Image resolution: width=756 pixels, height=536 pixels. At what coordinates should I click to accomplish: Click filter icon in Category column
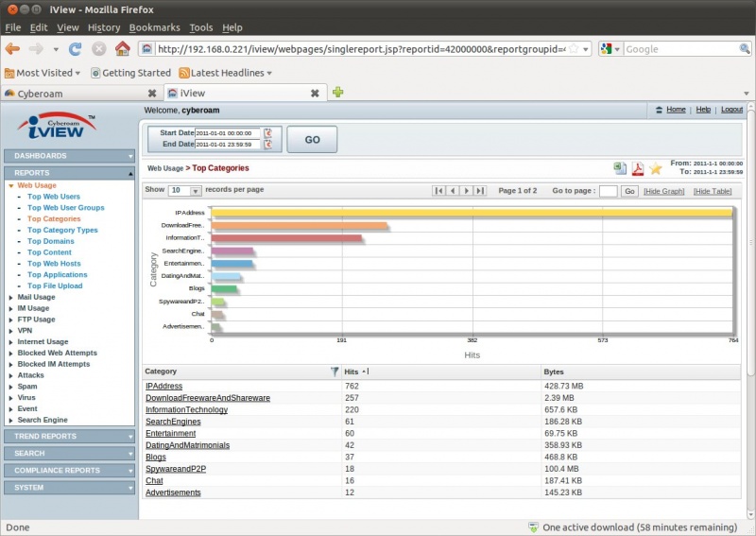tap(335, 372)
